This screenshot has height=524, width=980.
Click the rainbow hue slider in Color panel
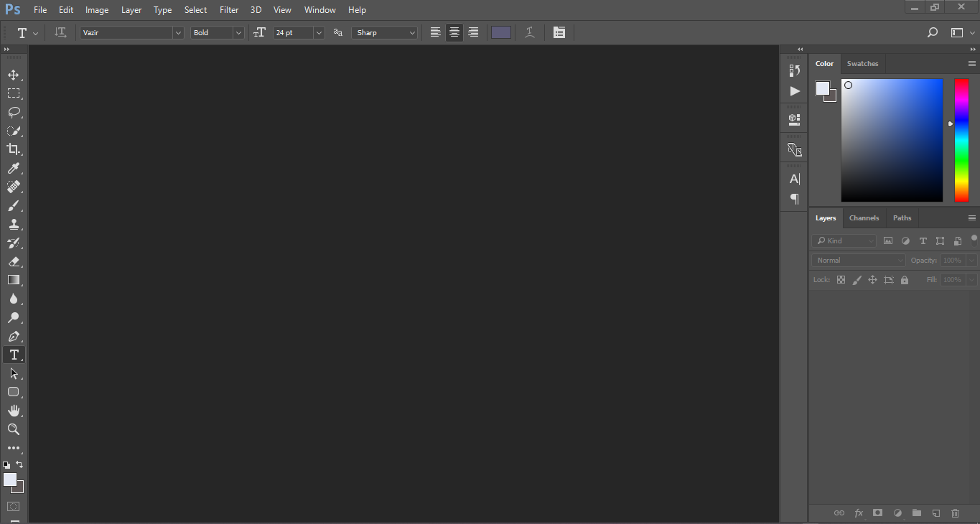pyautogui.click(x=961, y=140)
